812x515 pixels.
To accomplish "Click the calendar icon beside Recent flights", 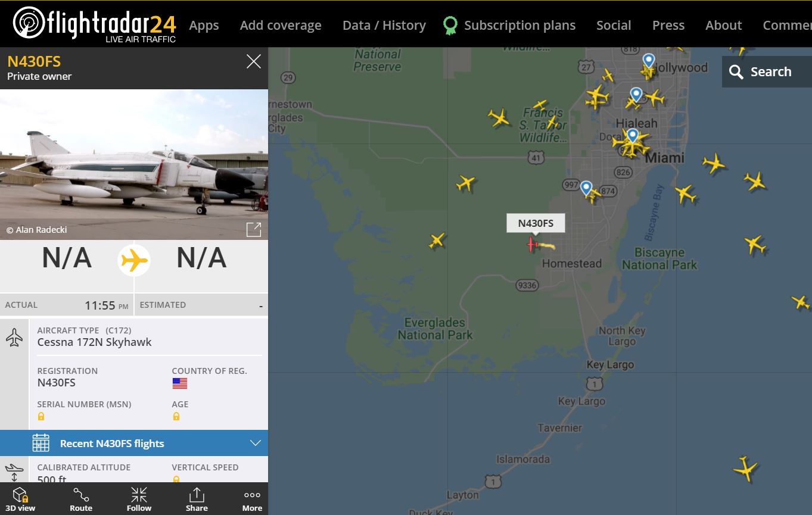I will (x=41, y=443).
